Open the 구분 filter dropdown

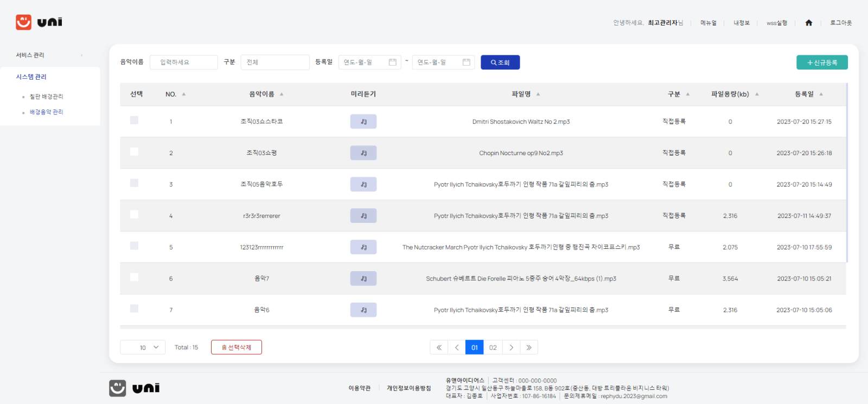[x=275, y=62]
